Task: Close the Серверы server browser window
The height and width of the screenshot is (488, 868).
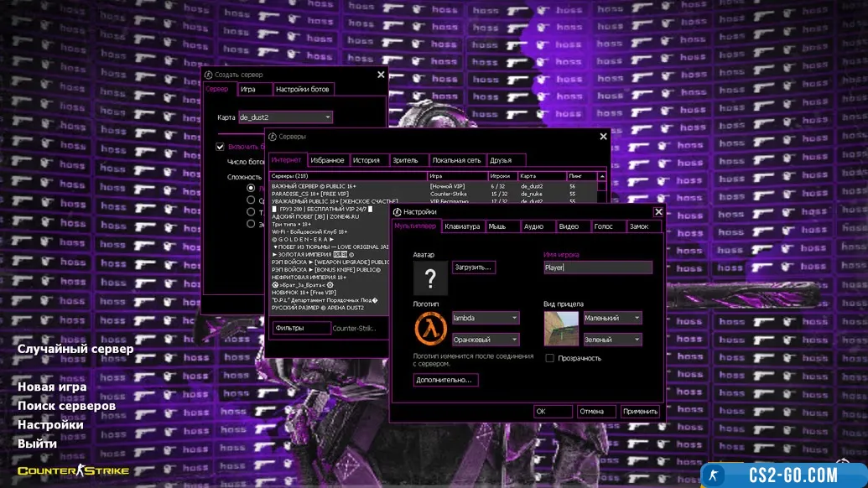Action: 603,136
